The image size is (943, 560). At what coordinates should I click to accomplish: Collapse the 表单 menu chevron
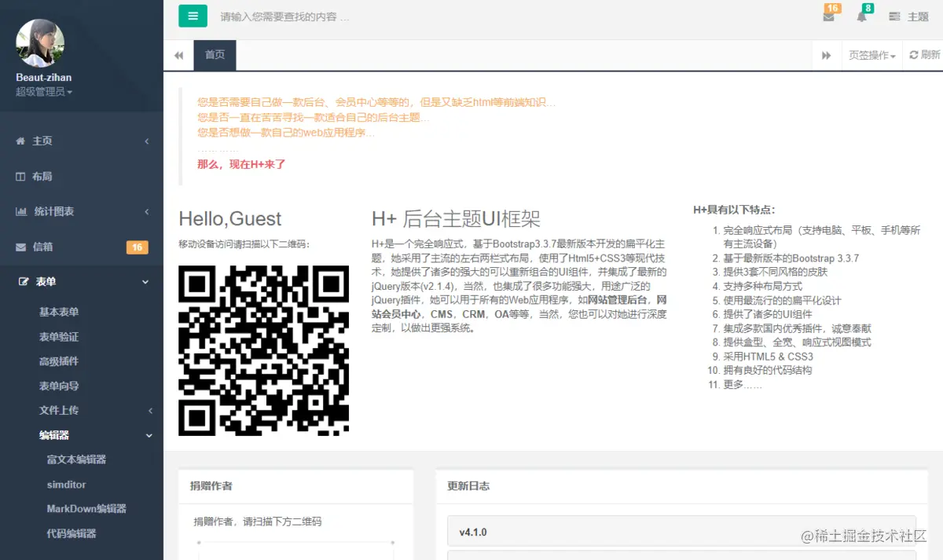point(145,282)
